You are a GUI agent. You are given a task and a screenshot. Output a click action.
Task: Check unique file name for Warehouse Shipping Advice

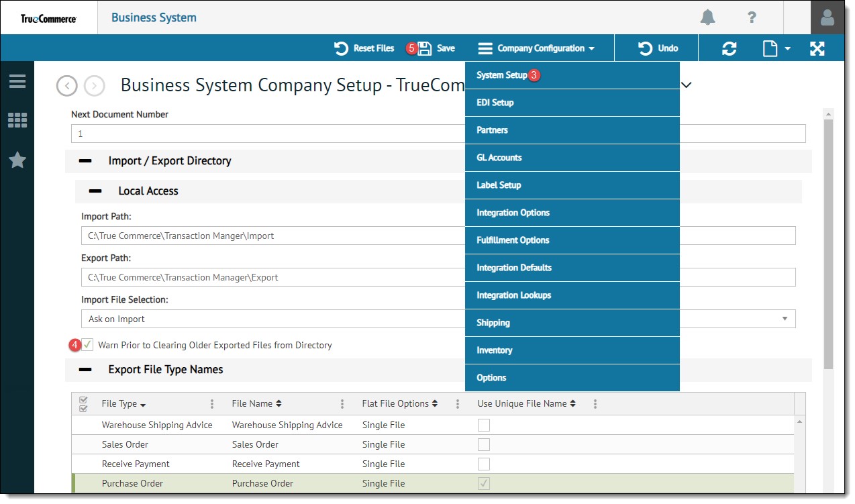483,425
